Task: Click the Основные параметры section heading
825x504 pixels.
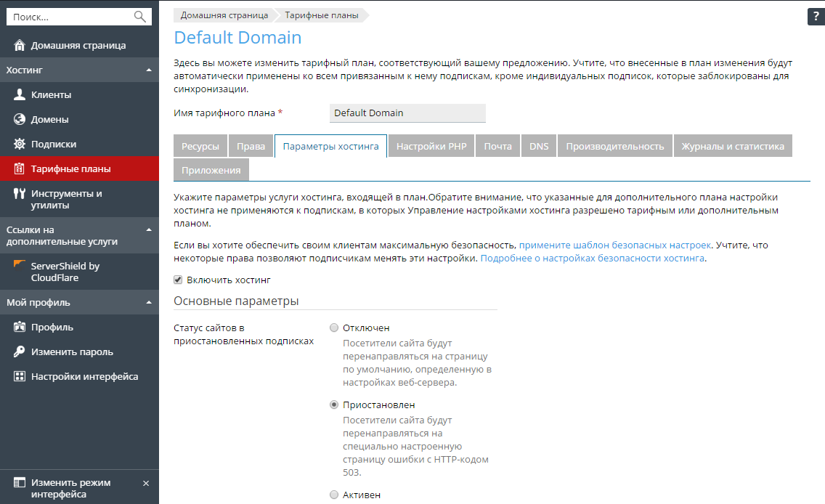Action: pos(236,301)
